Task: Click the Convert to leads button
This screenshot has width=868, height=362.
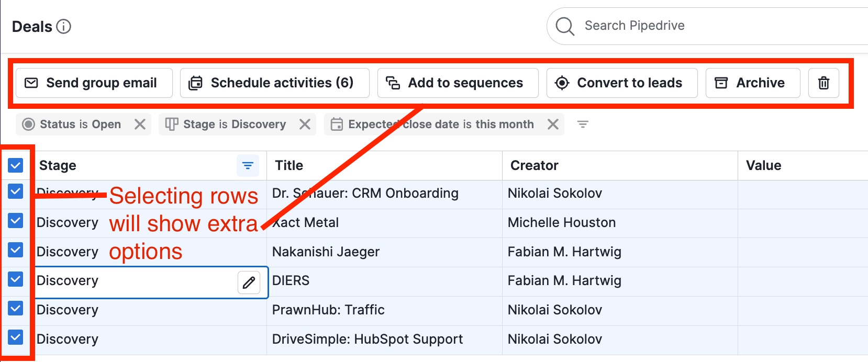Action: [x=621, y=83]
